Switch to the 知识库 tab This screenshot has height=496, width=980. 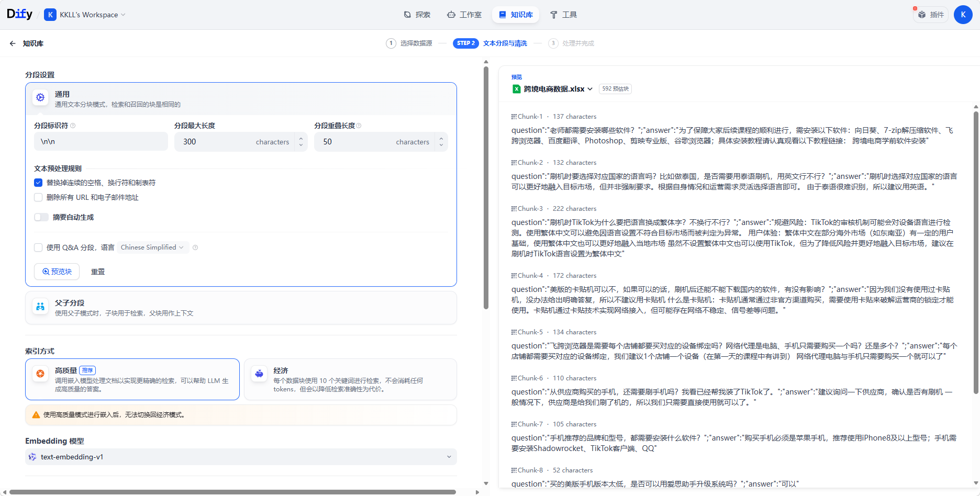[x=516, y=15]
